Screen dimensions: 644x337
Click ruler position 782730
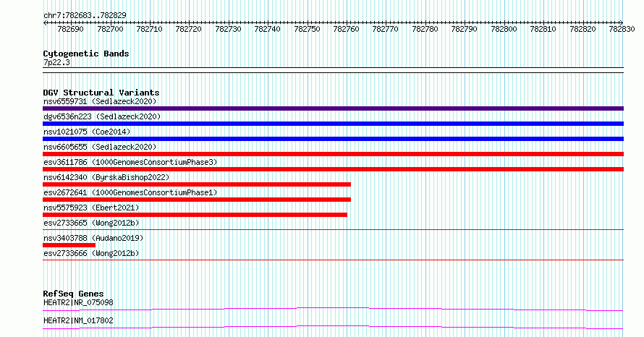(x=228, y=29)
